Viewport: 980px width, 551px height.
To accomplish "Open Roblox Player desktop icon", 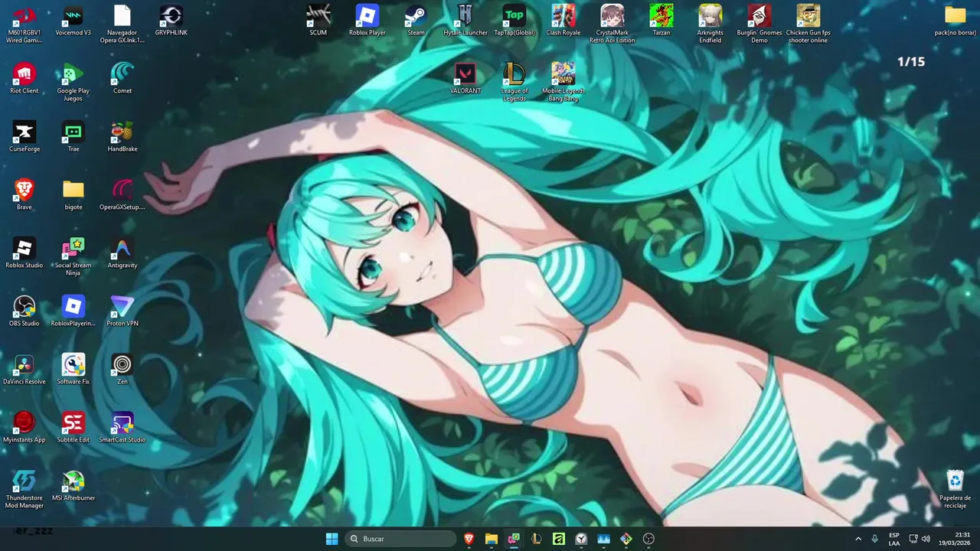I will point(367,20).
